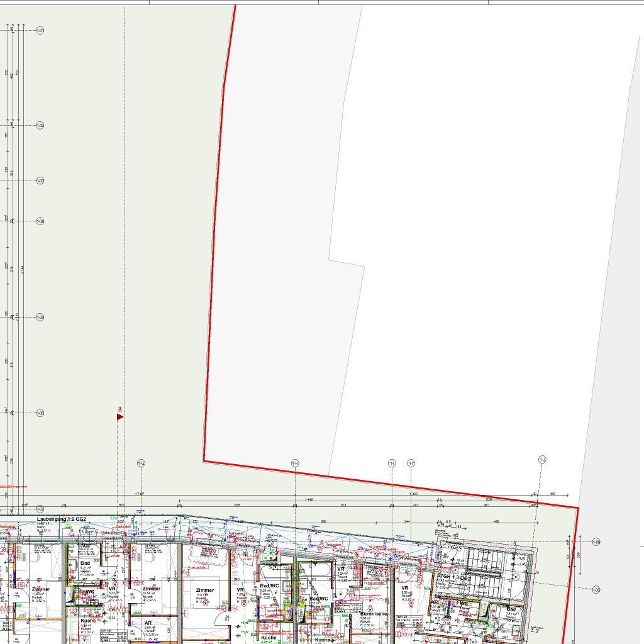
Task: Click the large central Zimmer room label
Action: [204, 590]
